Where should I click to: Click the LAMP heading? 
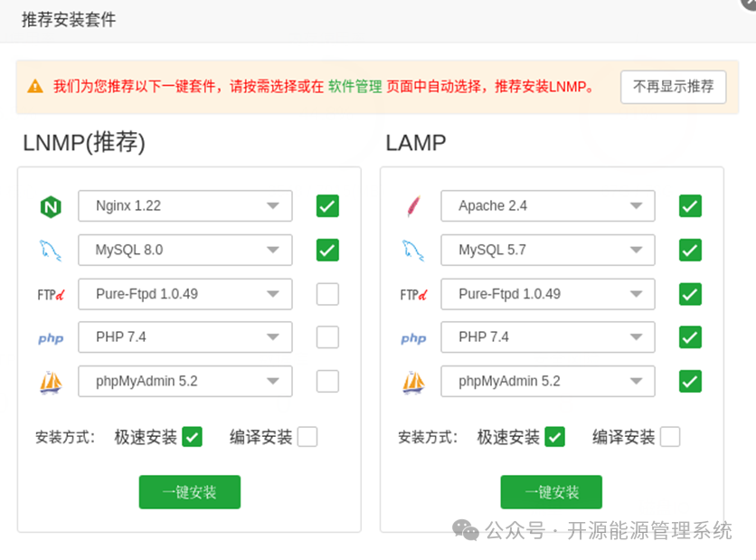pos(416,143)
